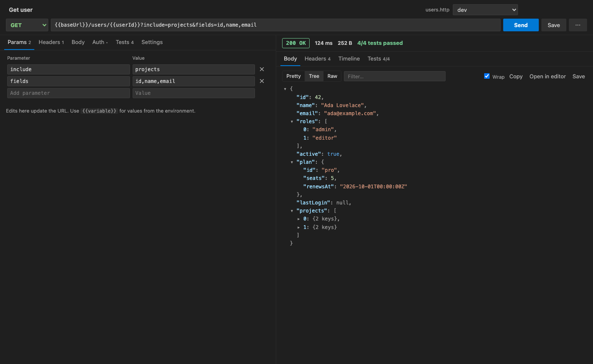The image size is (593, 364).
Task: Click the "admin" role entry
Action: coord(323,130)
